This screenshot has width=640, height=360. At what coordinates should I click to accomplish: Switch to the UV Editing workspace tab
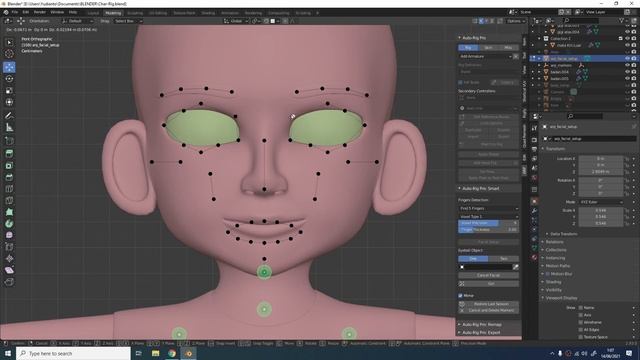(x=158, y=13)
